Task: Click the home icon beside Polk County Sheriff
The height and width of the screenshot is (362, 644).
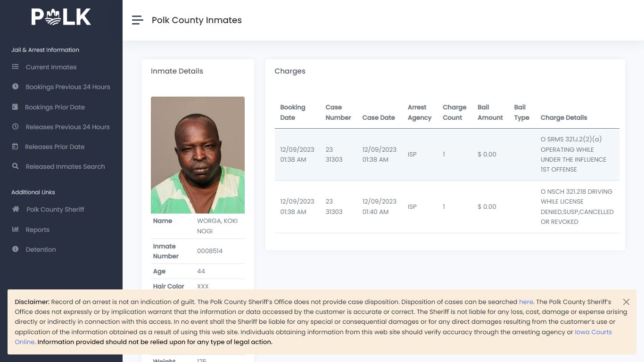Action: point(16,209)
